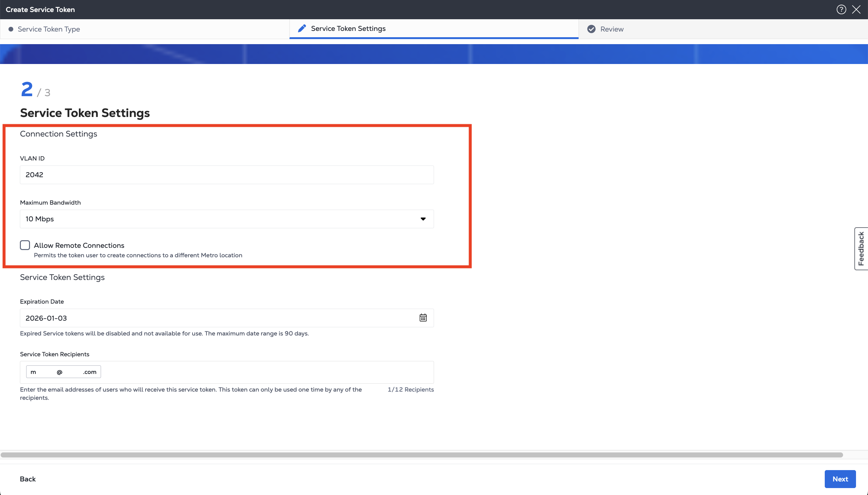This screenshot has height=495, width=868.
Task: Click the horizontal scrollbar at bottom
Action: (421, 455)
